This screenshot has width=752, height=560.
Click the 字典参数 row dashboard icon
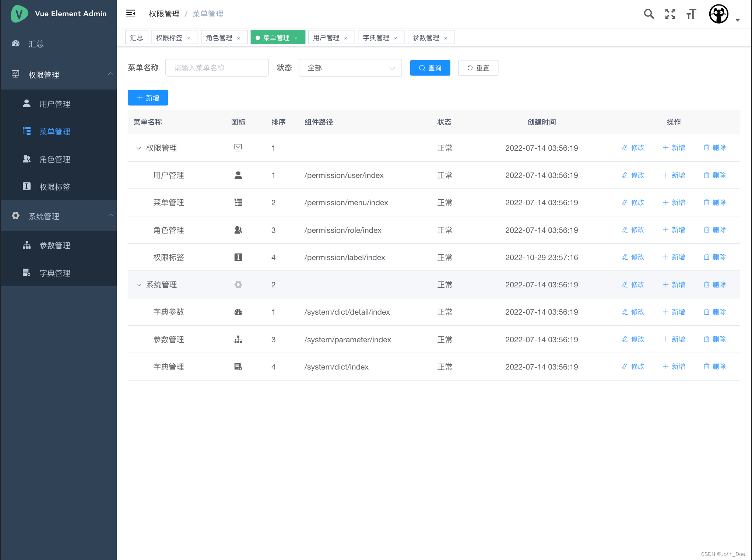click(x=238, y=312)
